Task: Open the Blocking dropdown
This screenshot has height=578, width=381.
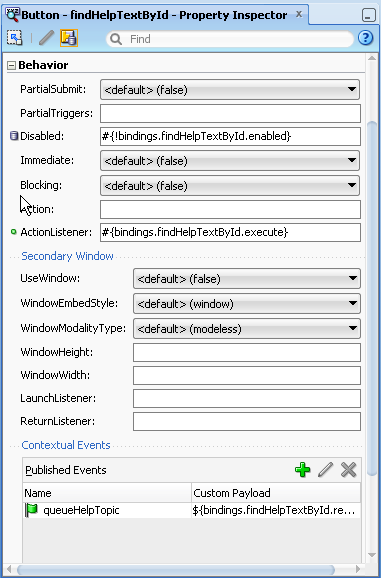Action: click(230, 186)
